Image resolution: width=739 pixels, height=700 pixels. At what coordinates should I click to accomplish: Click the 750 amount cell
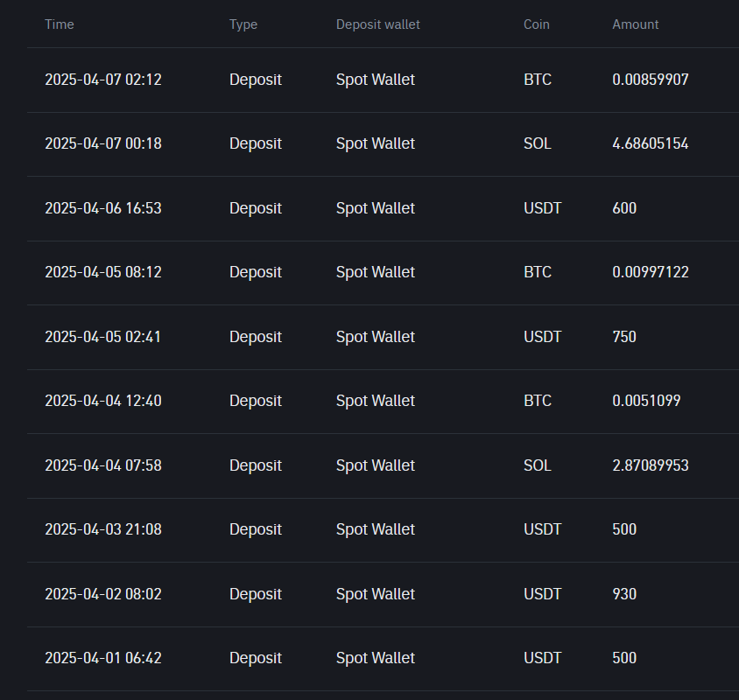click(624, 337)
